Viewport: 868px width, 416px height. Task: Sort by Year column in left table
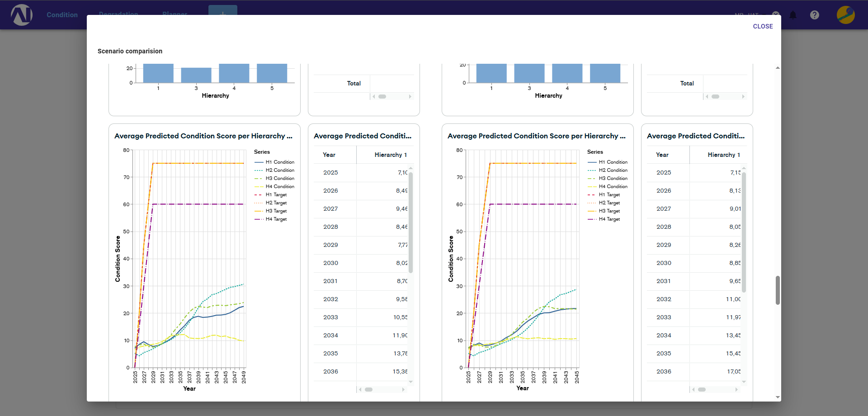[x=335, y=155]
